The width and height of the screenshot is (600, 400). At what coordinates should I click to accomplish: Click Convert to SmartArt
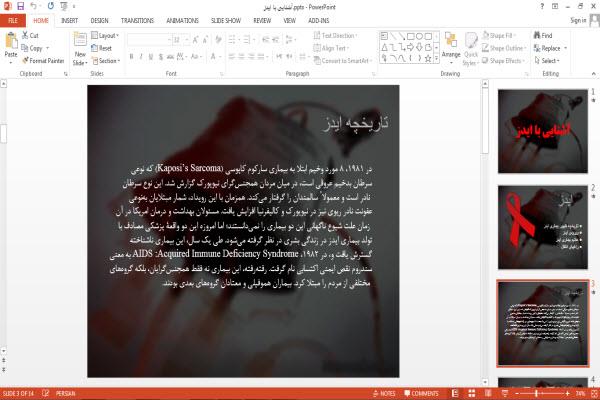(343, 60)
